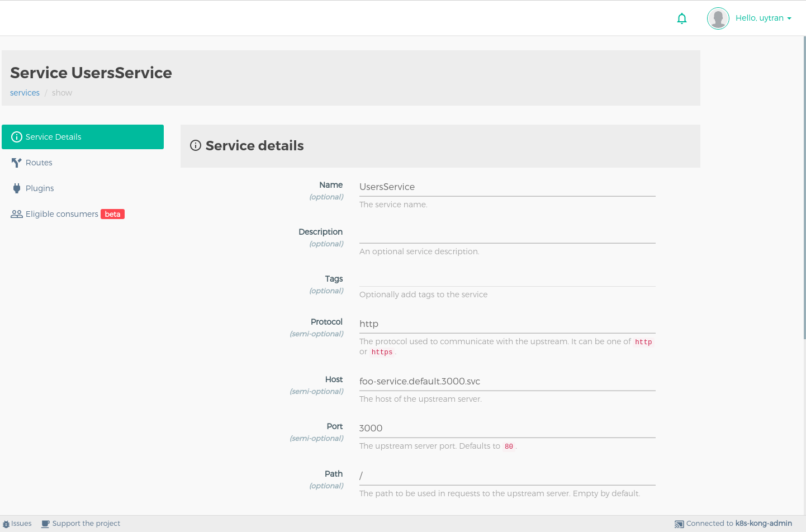Click the Tags input field
Viewport: 806px width, 532px height.
coord(507,278)
